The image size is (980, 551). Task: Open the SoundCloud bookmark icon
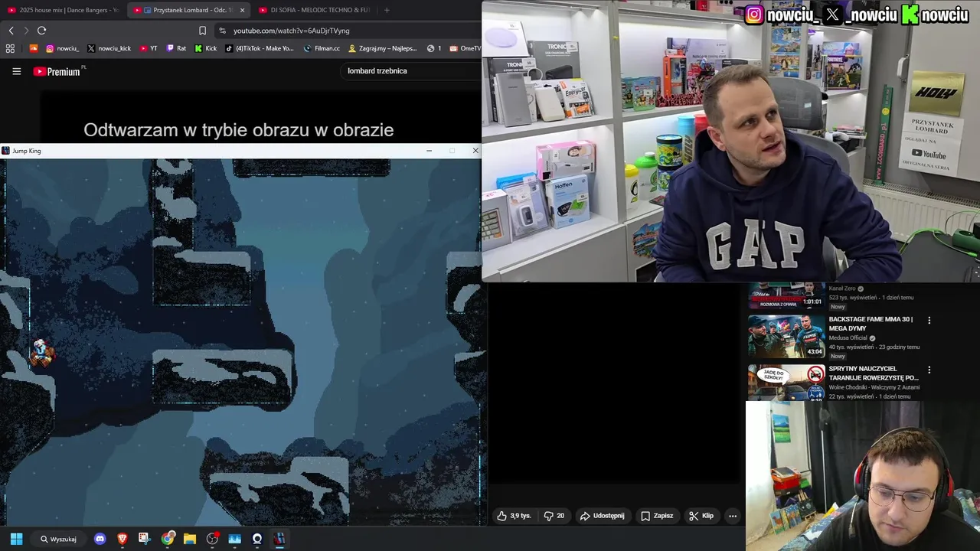coord(33,48)
